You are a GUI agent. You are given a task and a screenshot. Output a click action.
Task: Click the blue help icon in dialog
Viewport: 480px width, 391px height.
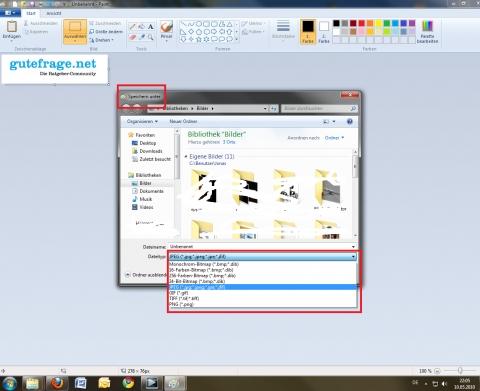coord(350,122)
